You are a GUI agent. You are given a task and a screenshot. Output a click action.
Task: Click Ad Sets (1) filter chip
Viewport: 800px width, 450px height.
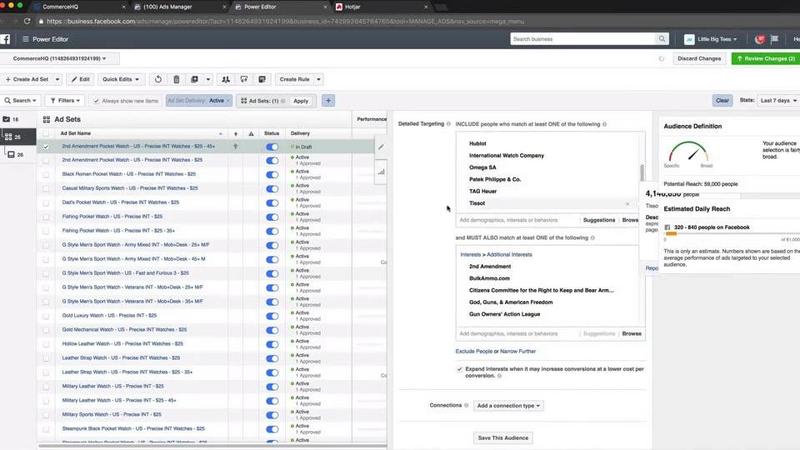pyautogui.click(x=263, y=101)
